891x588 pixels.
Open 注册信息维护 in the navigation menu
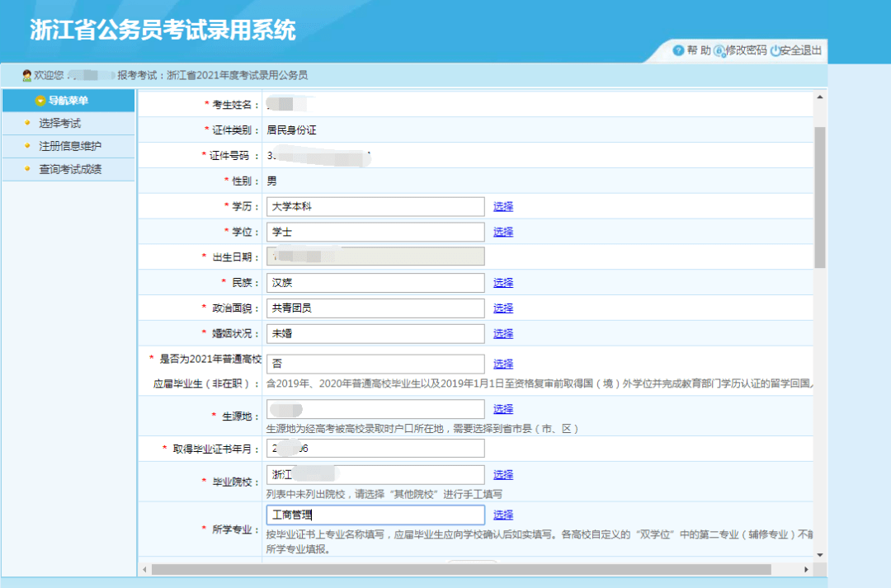[x=70, y=146]
